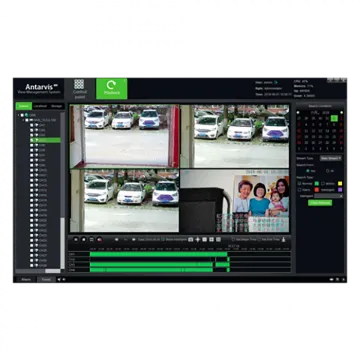Open the Alarm tab at bottom
360x360 pixels.
tap(26, 279)
